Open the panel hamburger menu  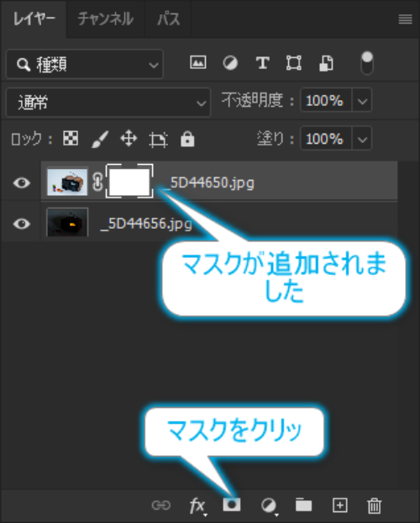pos(406,19)
